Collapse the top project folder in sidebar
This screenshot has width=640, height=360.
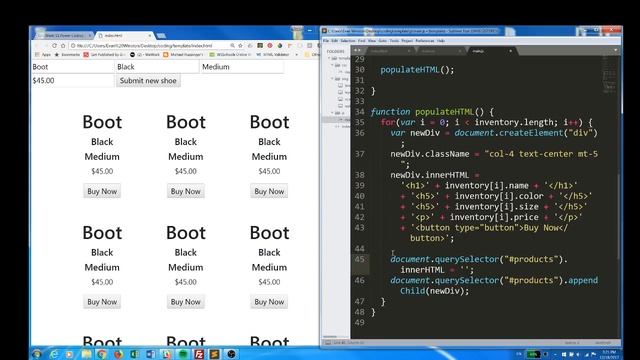pyautogui.click(x=329, y=58)
